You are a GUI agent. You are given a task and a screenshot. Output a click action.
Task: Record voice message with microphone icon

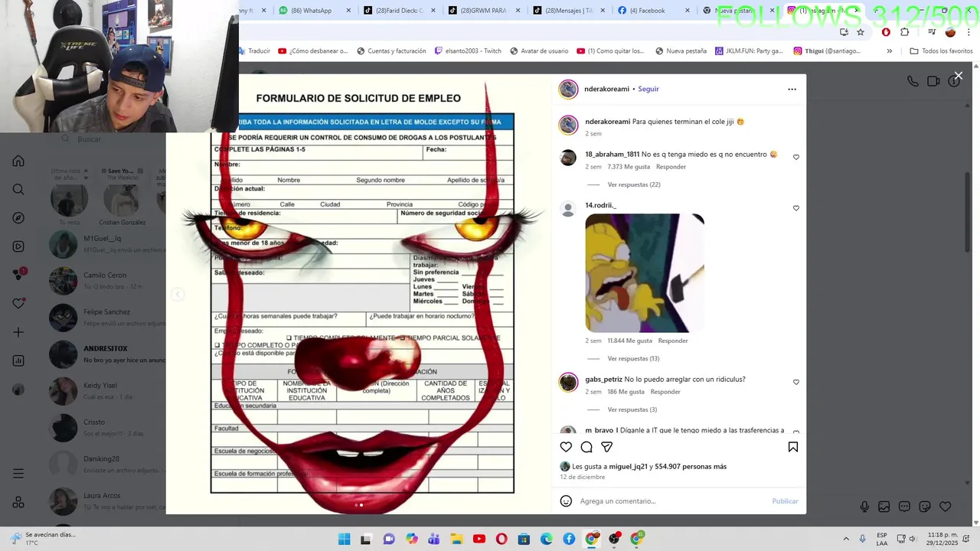[x=864, y=507]
